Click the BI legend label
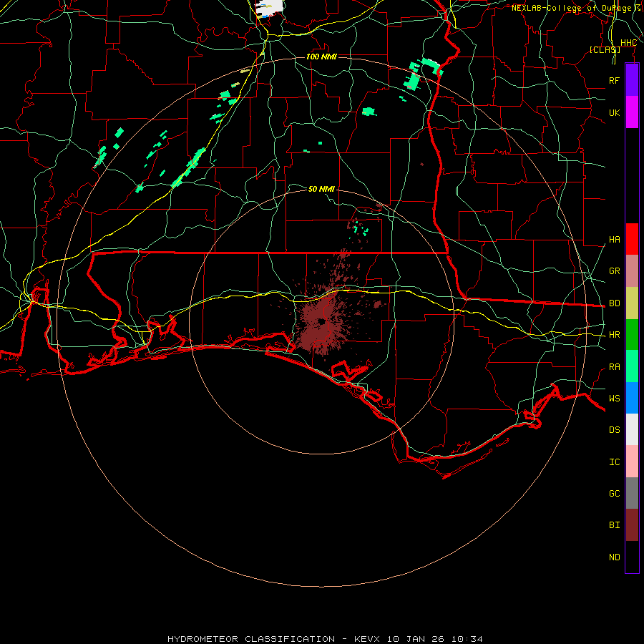This screenshot has height=644, width=644. coord(614,525)
